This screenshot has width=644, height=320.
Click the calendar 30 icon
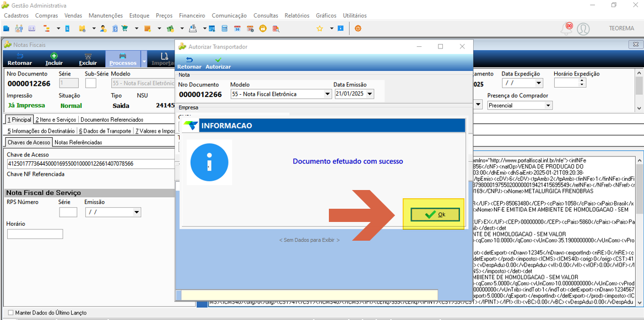pyautogui.click(x=237, y=28)
